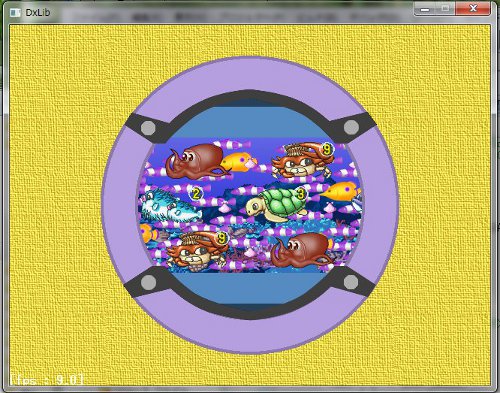Viewport: 500px width, 393px height.
Task: Click the fps counter text
Action: click(x=47, y=380)
